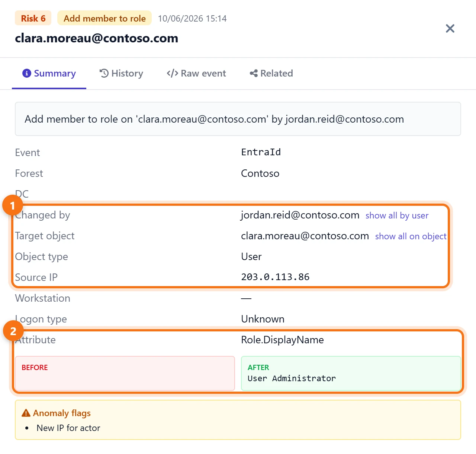Click the empty BEFORE value box
Viewport: 476px width, 454px height.
[125, 373]
